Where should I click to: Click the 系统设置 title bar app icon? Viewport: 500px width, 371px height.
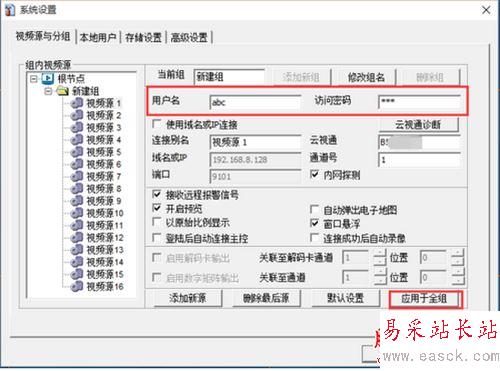(10, 10)
